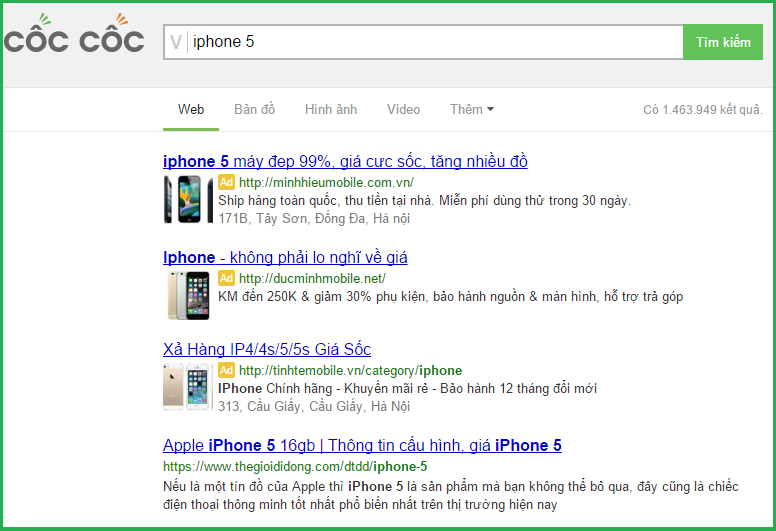
Task: Expand the Thêm dropdown menu
Action: point(471,109)
